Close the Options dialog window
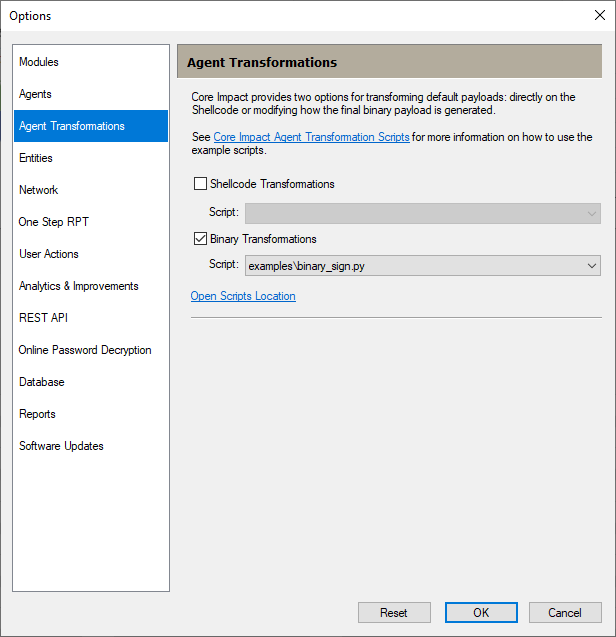The width and height of the screenshot is (616, 637). [x=600, y=15]
